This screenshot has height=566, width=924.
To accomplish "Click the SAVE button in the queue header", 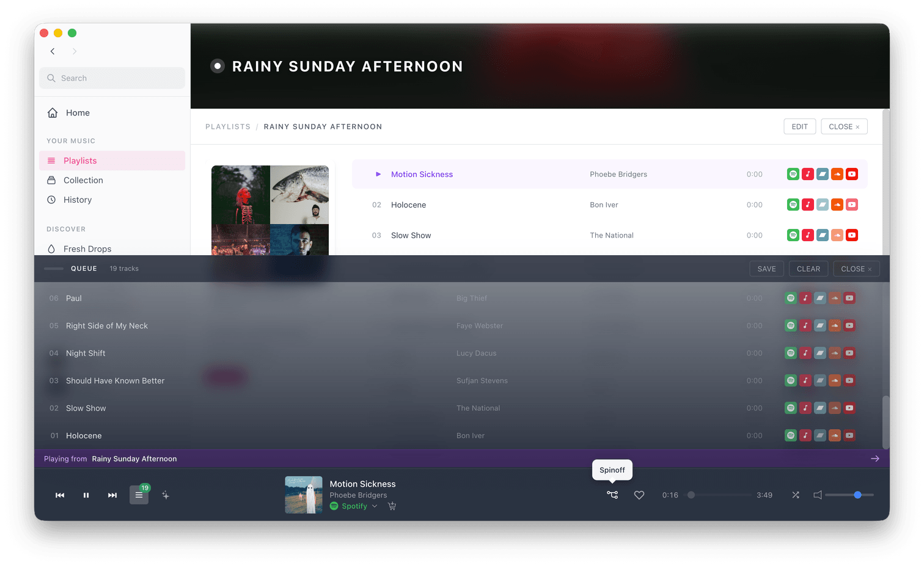I will tap(766, 268).
